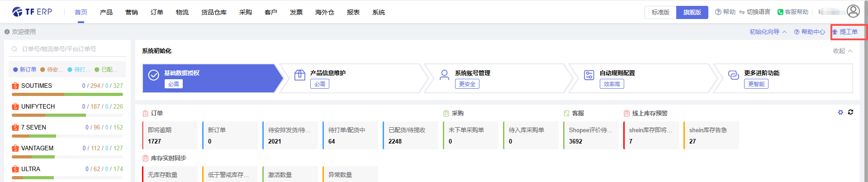
Task: Click the green phone 客服帮助 icon
Action: (780, 12)
